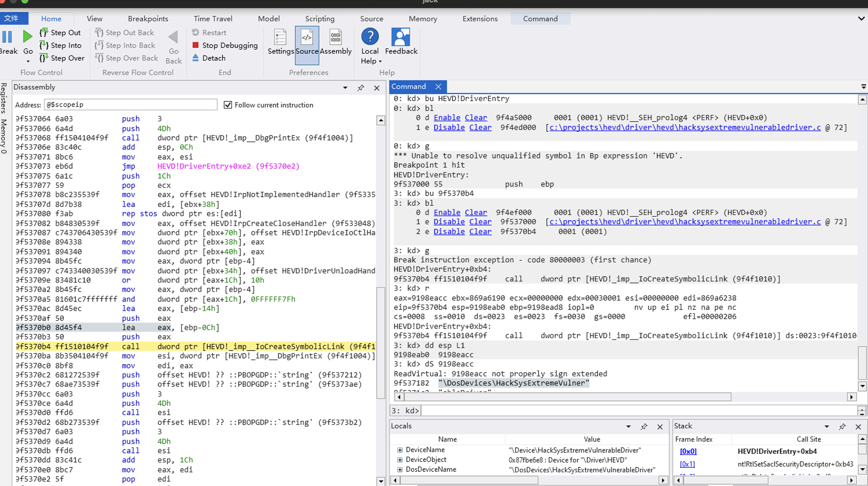Expand the DosDeviceName local variable

tap(400, 470)
